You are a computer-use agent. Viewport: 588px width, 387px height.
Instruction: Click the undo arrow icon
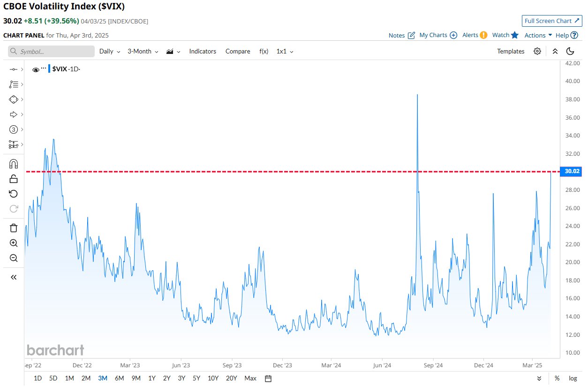[x=14, y=194]
